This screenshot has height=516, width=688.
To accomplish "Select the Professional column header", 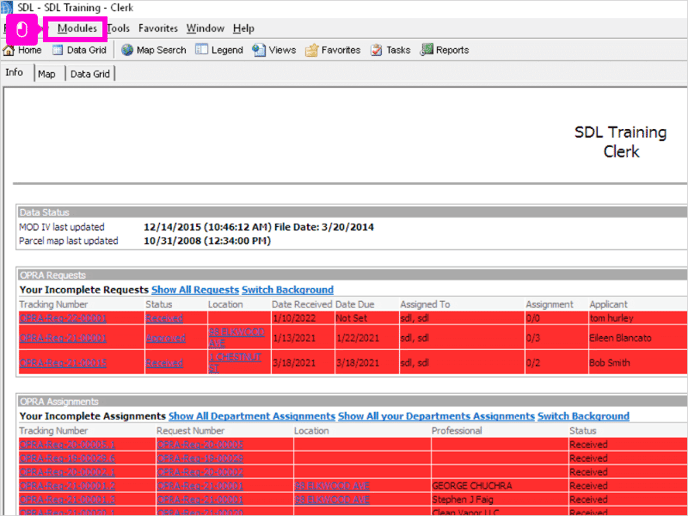I will [x=457, y=431].
